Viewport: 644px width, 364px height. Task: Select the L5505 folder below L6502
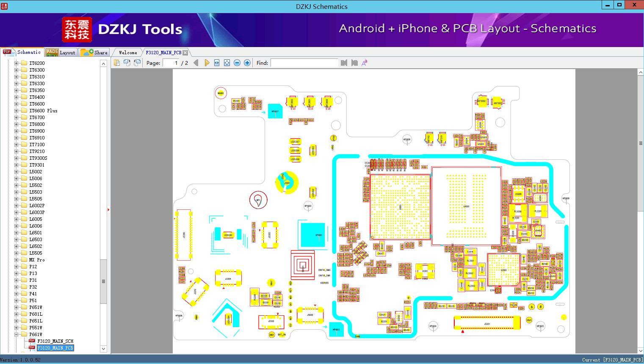pyautogui.click(x=36, y=253)
